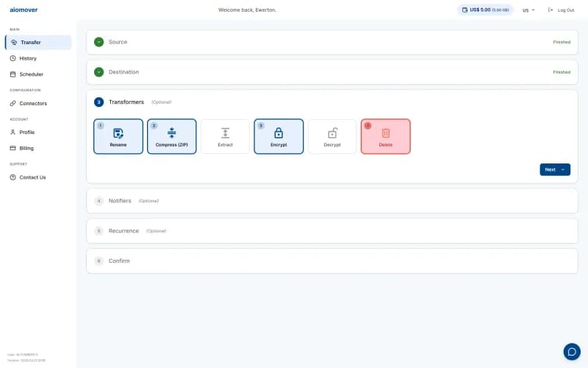The width and height of the screenshot is (588, 368).
Task: Click the 'Welcome back, Ewerton.' text
Action: click(247, 10)
